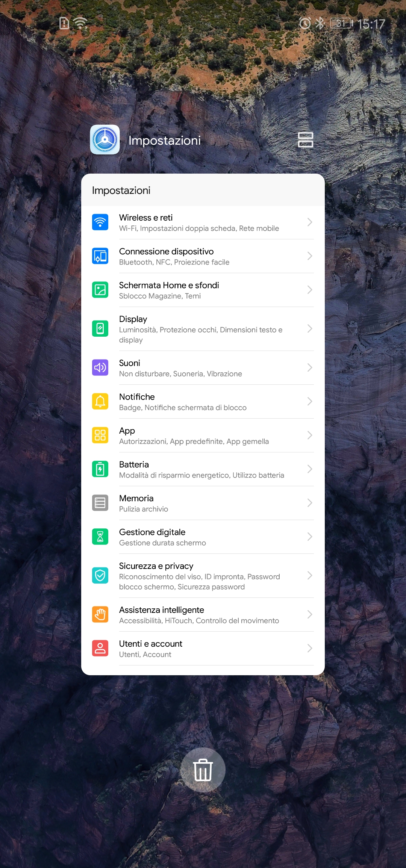Open Gestione digitale entry
The image size is (406, 868).
pos(203,537)
